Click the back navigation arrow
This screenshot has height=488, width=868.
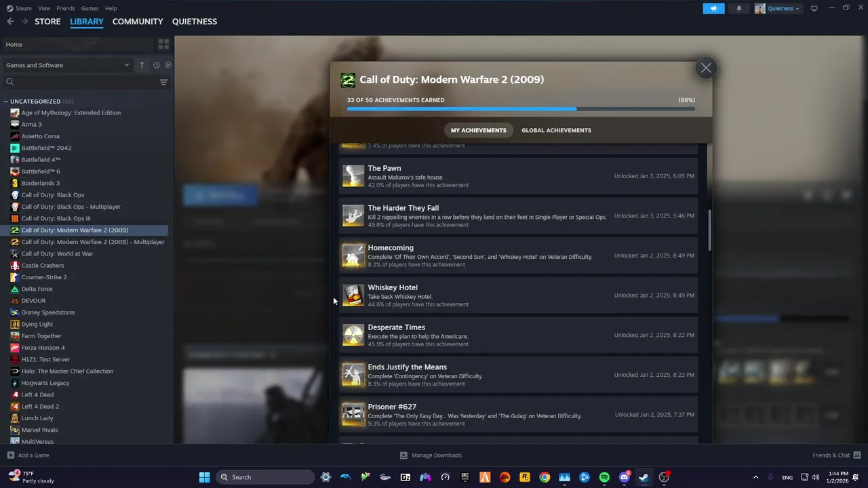tap(10, 22)
